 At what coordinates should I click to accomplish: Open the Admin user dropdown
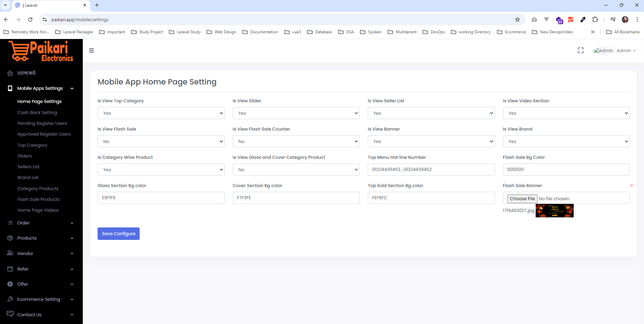(x=615, y=50)
